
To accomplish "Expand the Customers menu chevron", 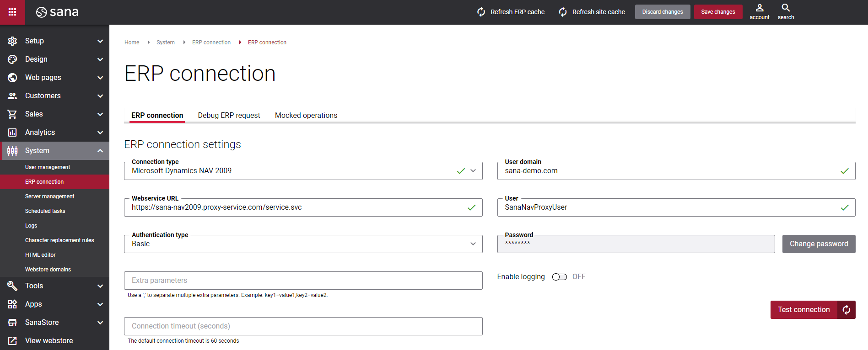I will pos(100,96).
